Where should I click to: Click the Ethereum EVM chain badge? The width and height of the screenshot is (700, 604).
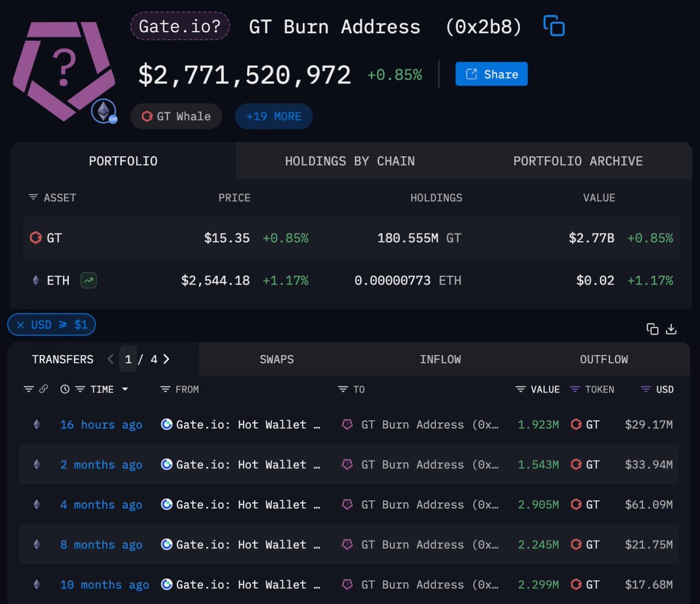pyautogui.click(x=104, y=111)
